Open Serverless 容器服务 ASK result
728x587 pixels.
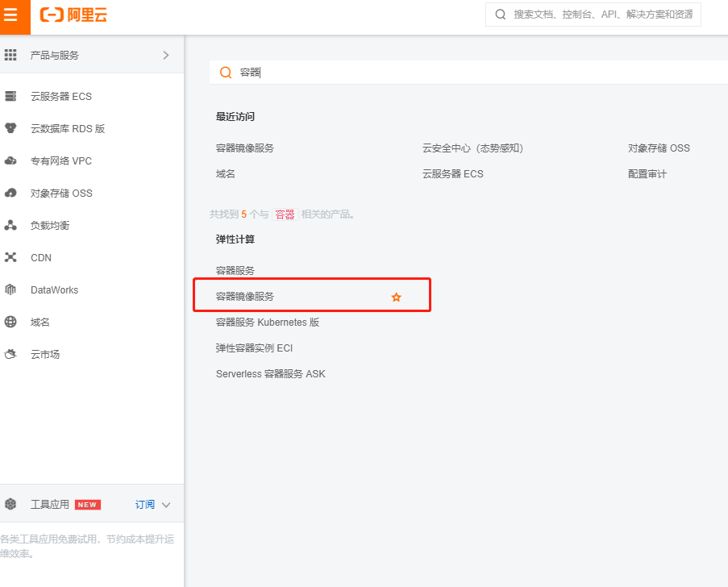pos(271,374)
